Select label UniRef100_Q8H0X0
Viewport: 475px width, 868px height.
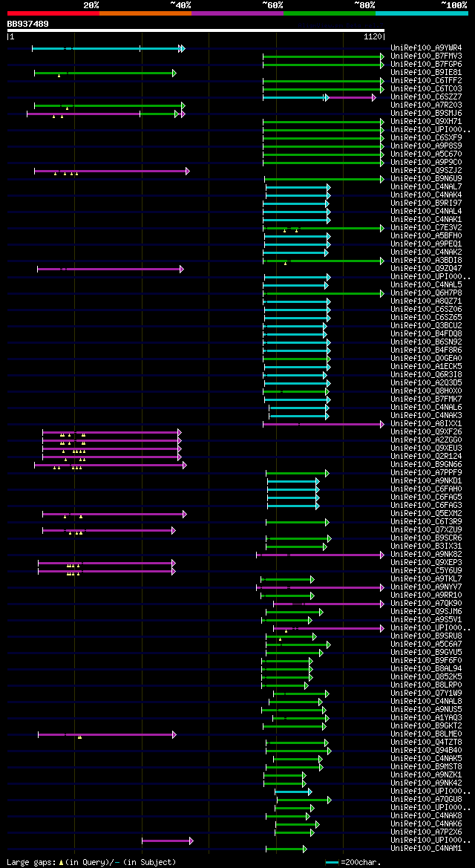(426, 391)
